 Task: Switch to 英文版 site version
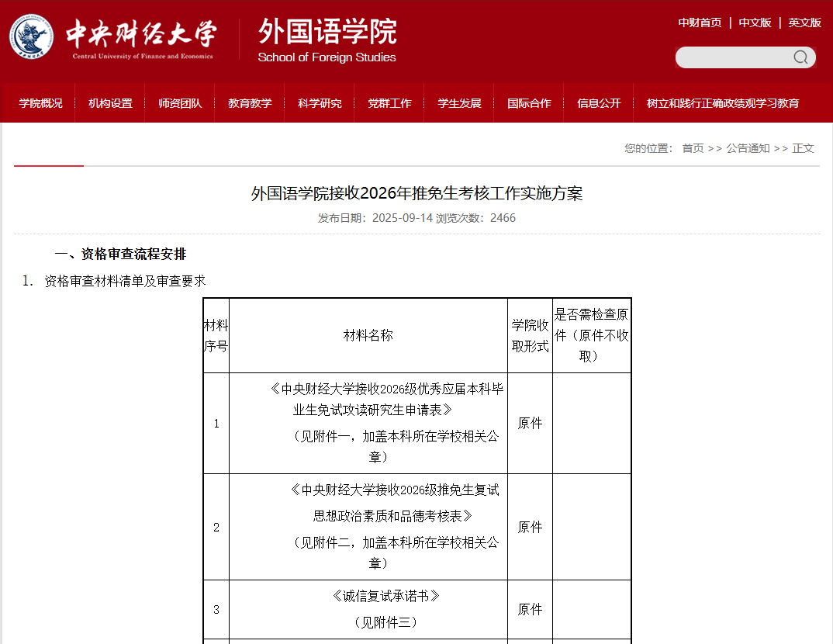click(804, 23)
